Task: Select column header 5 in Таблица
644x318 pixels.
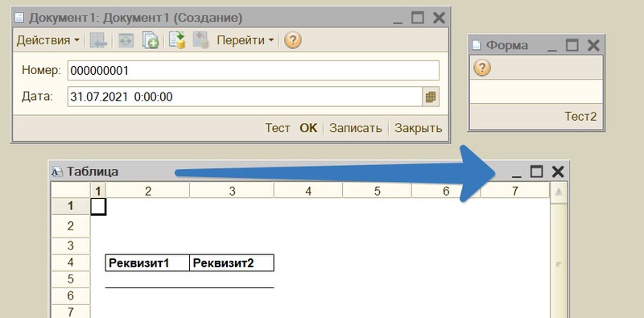Action: tap(377, 190)
